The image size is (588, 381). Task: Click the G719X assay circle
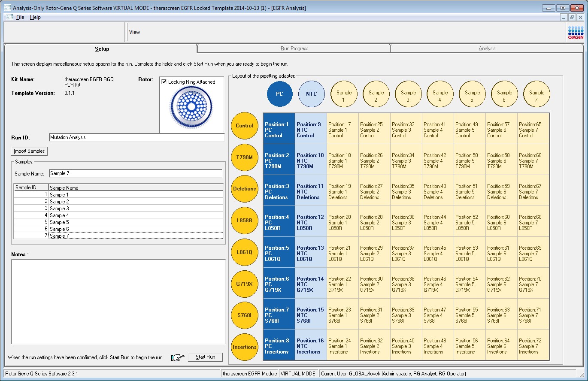point(244,284)
